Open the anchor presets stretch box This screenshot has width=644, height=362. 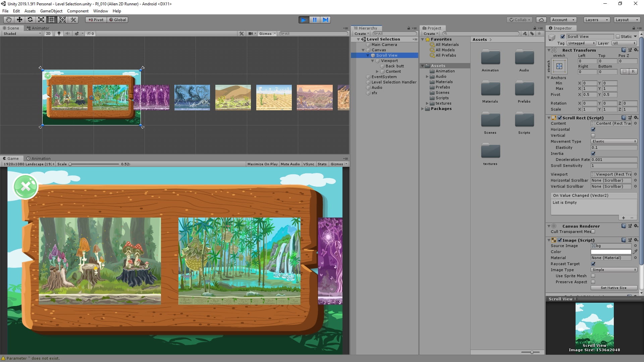tap(559, 66)
